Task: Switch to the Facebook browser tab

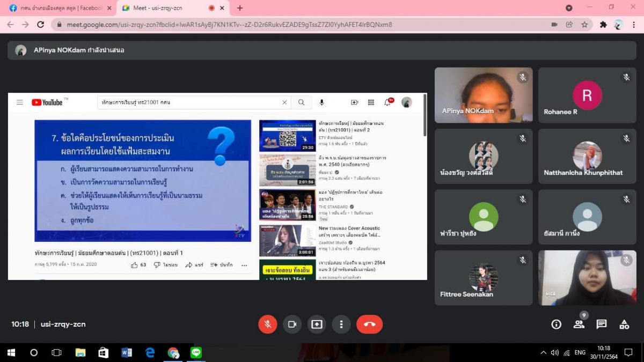Action: tap(56, 8)
